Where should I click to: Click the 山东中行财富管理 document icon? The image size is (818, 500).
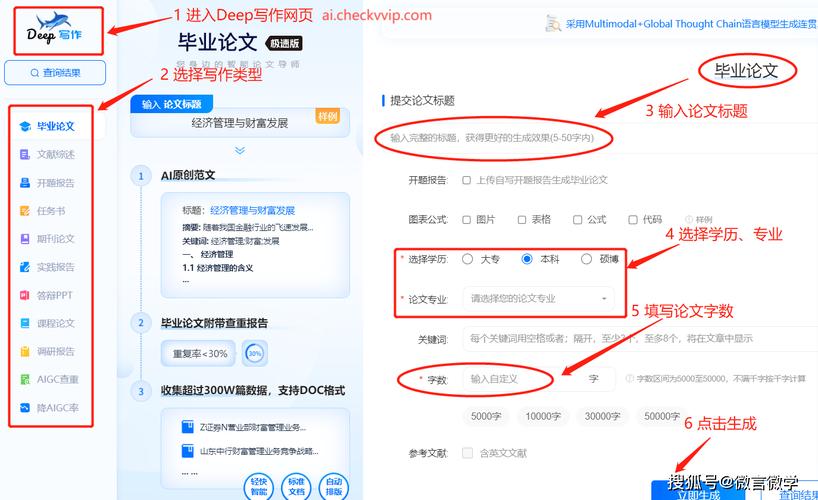[x=187, y=450]
